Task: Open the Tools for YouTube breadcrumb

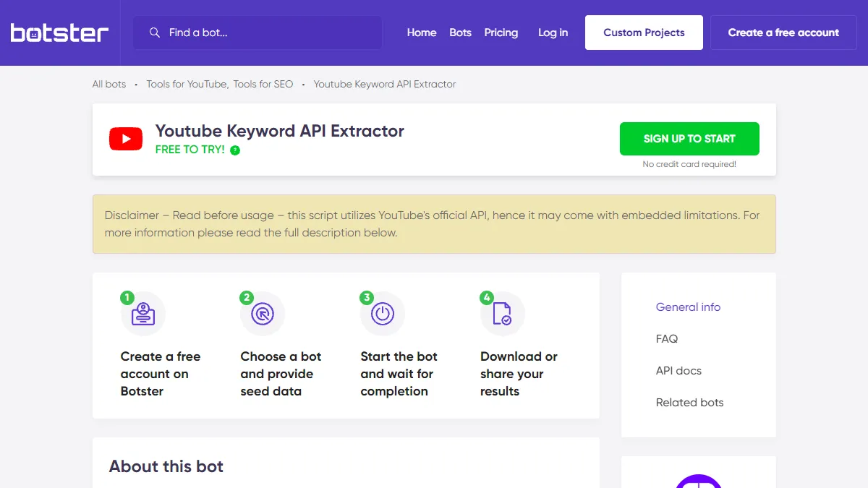Action: coord(187,84)
